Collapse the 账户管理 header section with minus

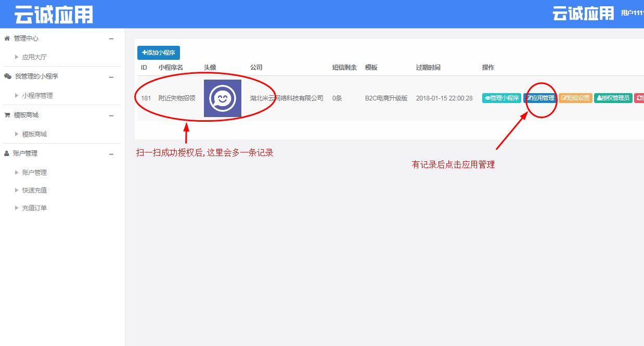click(111, 154)
